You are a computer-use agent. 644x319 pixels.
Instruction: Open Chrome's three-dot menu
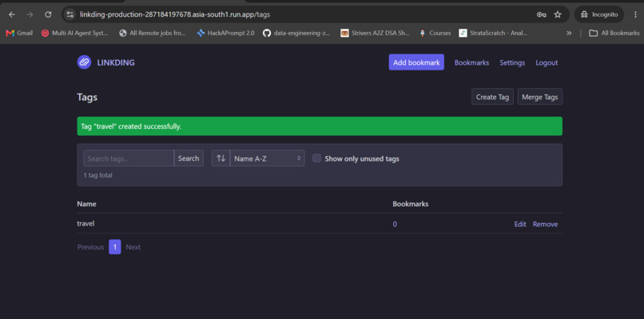[x=635, y=14]
